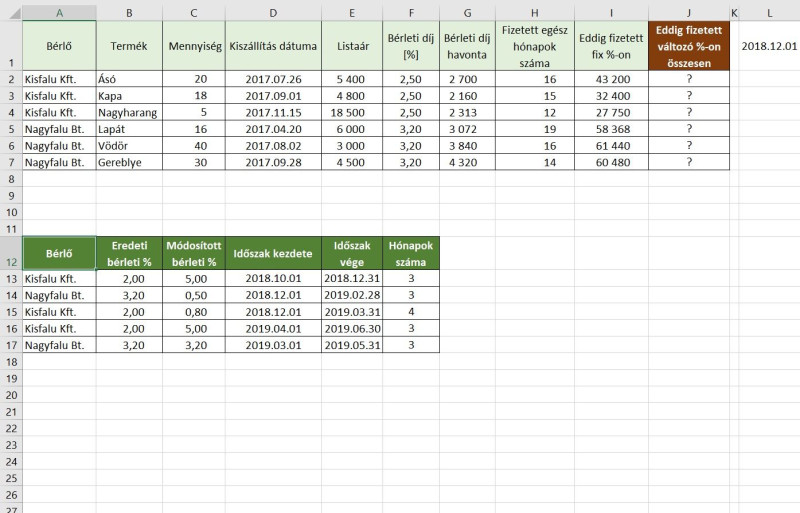Screen dimensions: 800x513
Task: Select the 'Vödör' product cell
Action: [x=129, y=146]
